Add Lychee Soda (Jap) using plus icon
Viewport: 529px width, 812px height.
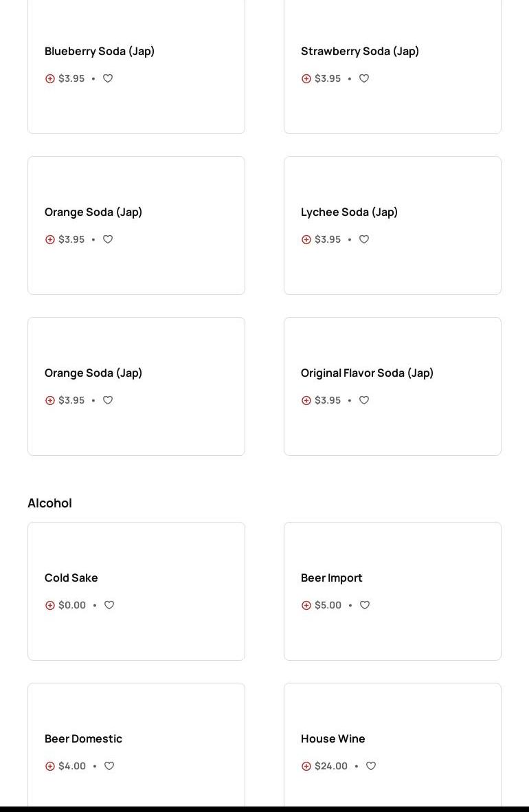306,239
